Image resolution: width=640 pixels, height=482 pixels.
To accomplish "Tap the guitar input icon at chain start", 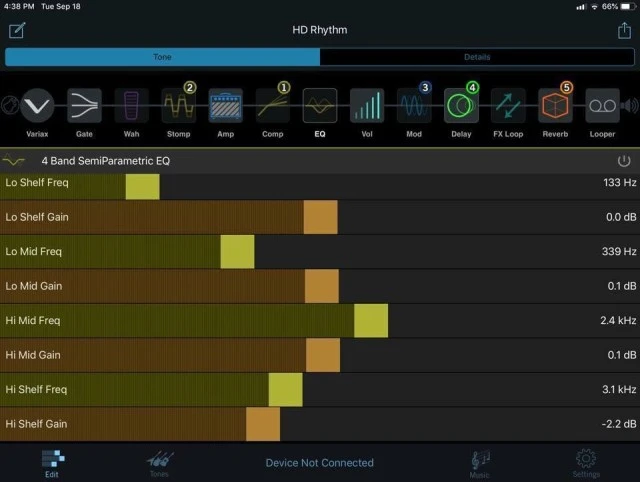I will click(9, 105).
